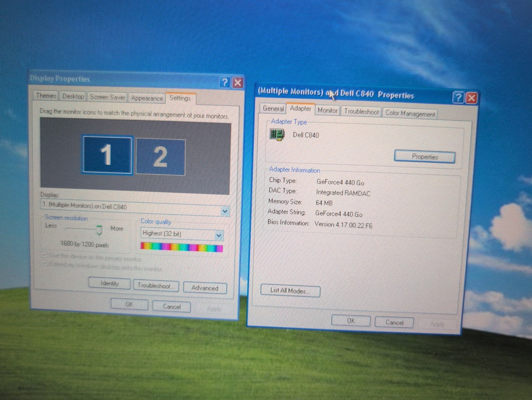Go to the Screen Saver tab
This screenshot has height=400, width=532.
tap(108, 97)
